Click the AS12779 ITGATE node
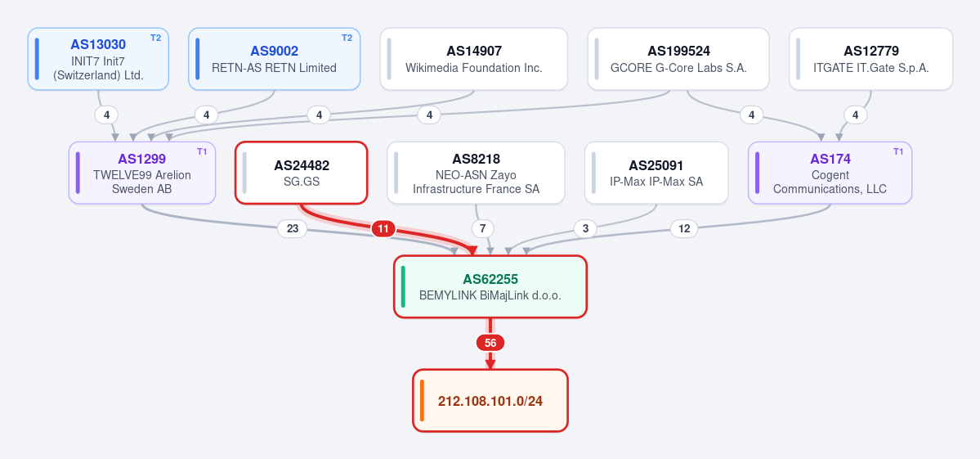 pyautogui.click(x=870, y=59)
